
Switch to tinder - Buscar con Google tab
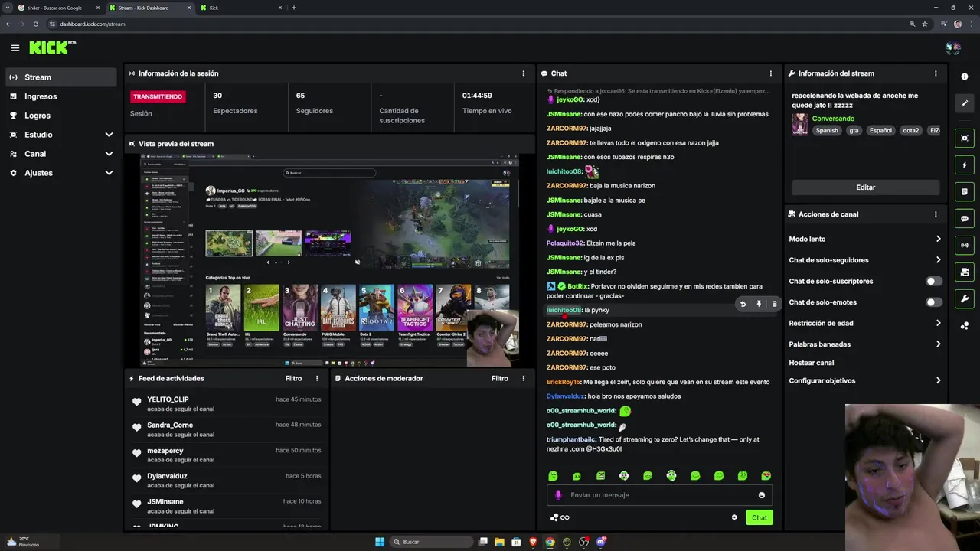pos(58,8)
